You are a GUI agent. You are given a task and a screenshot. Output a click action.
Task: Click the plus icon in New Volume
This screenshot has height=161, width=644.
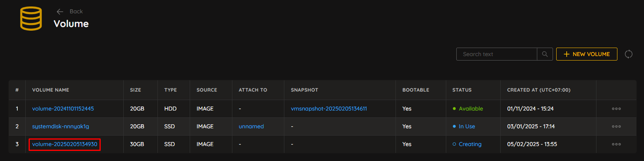pyautogui.click(x=566, y=54)
